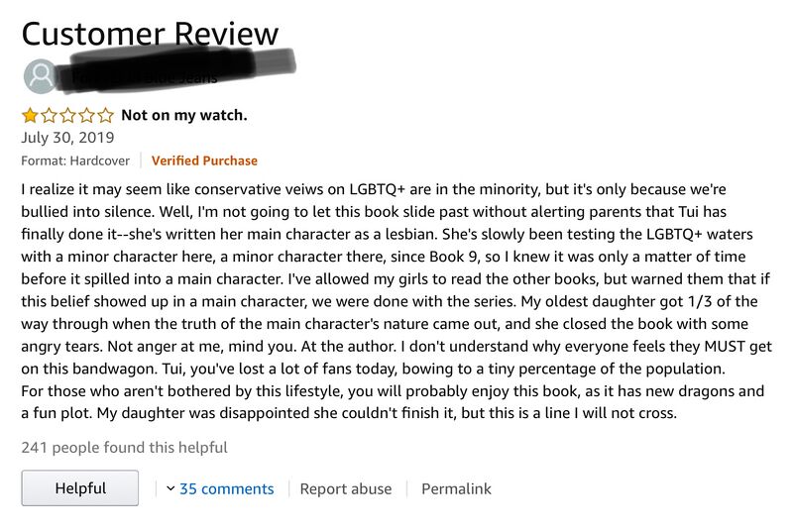This screenshot has height=532, width=793.
Task: Click the "241 people found this helpful" text
Action: click(x=124, y=447)
